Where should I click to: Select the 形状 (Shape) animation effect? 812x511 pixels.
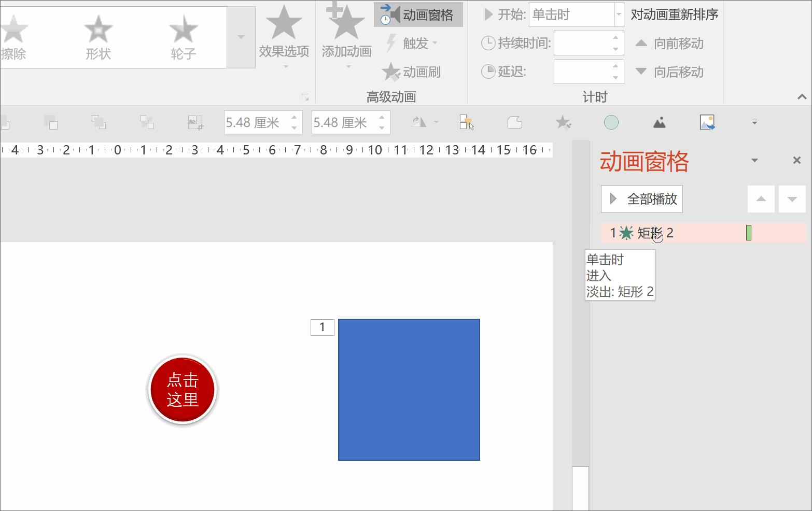pos(98,36)
